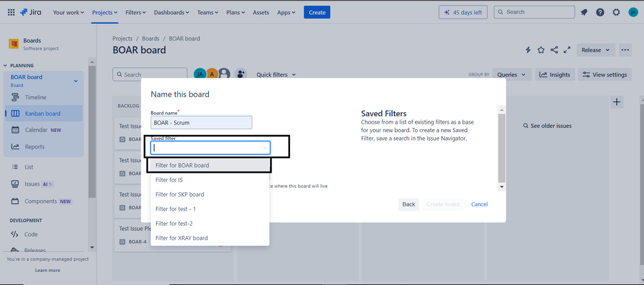This screenshot has width=644, height=285.
Task: Click the Create board button
Action: point(443,204)
